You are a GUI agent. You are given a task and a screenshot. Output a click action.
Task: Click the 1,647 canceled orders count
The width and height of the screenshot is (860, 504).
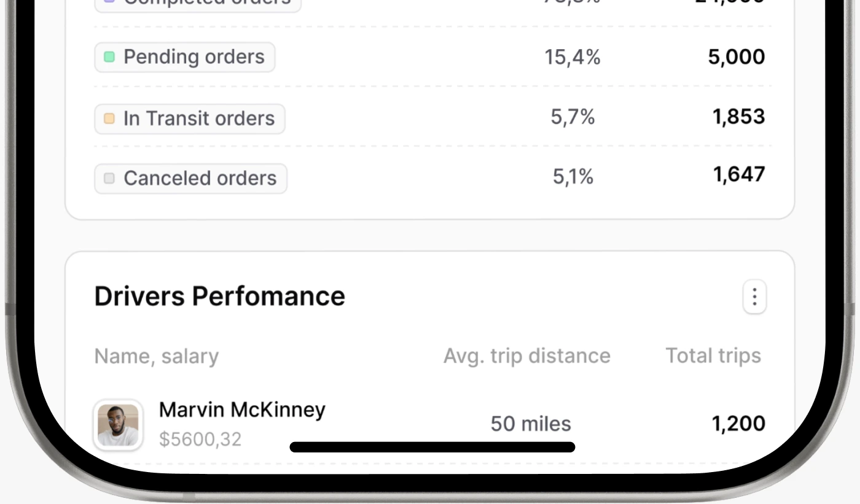point(739,175)
